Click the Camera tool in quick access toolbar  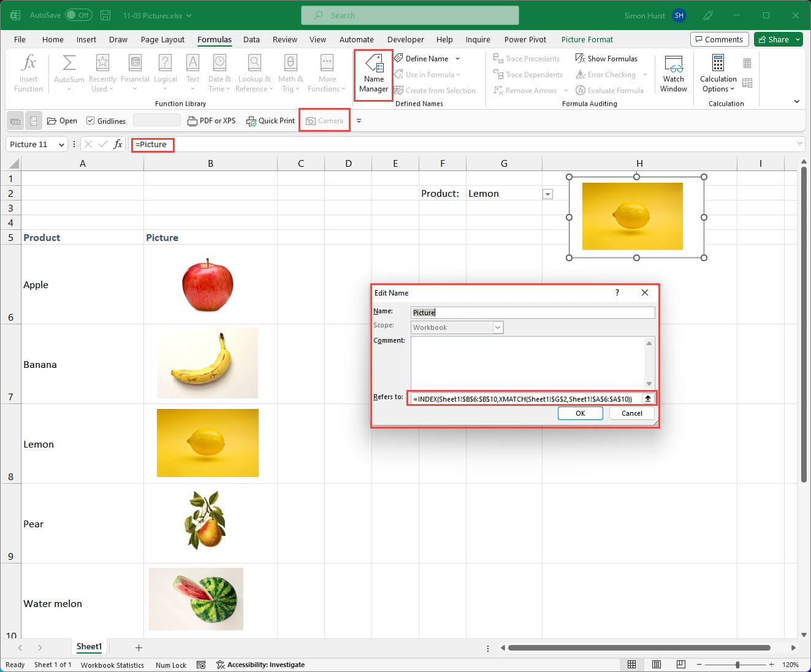tap(324, 121)
